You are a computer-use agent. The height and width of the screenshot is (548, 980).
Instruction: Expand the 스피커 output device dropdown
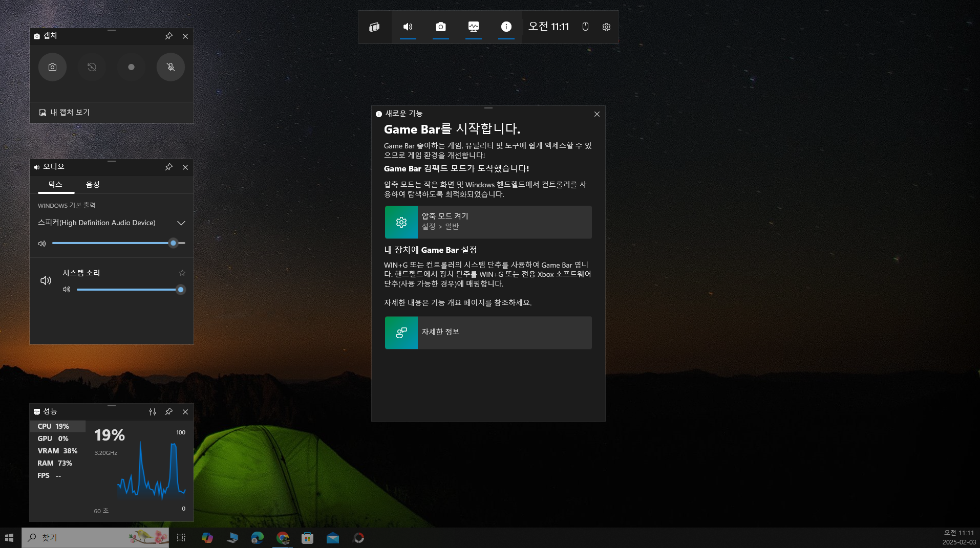tap(181, 223)
